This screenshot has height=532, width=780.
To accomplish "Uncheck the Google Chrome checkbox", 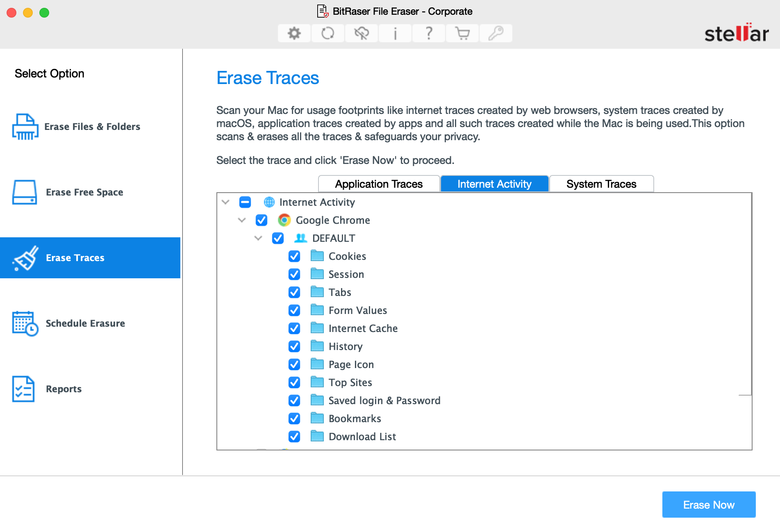I will pos(262,220).
